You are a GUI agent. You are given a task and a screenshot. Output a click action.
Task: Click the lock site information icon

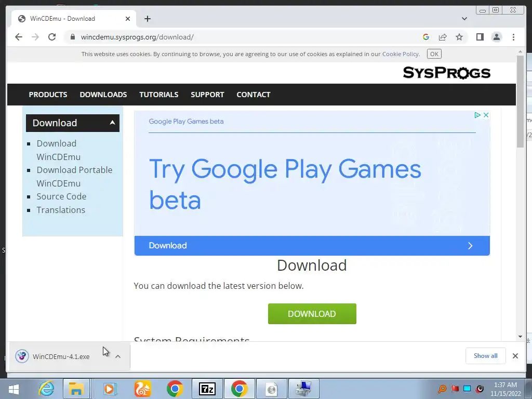72,37
